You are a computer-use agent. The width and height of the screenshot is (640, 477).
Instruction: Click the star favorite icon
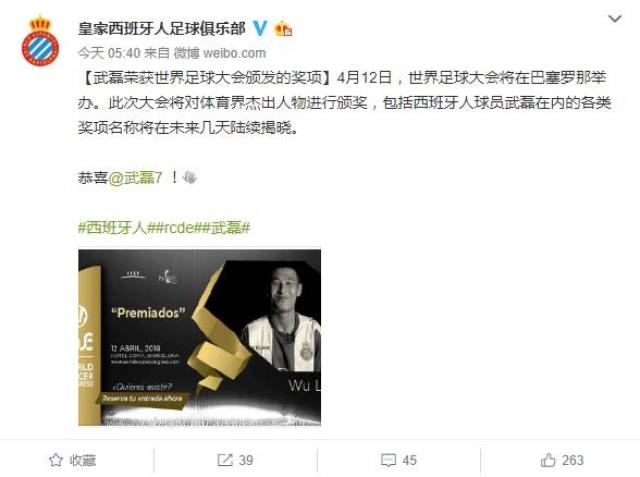coord(56,460)
